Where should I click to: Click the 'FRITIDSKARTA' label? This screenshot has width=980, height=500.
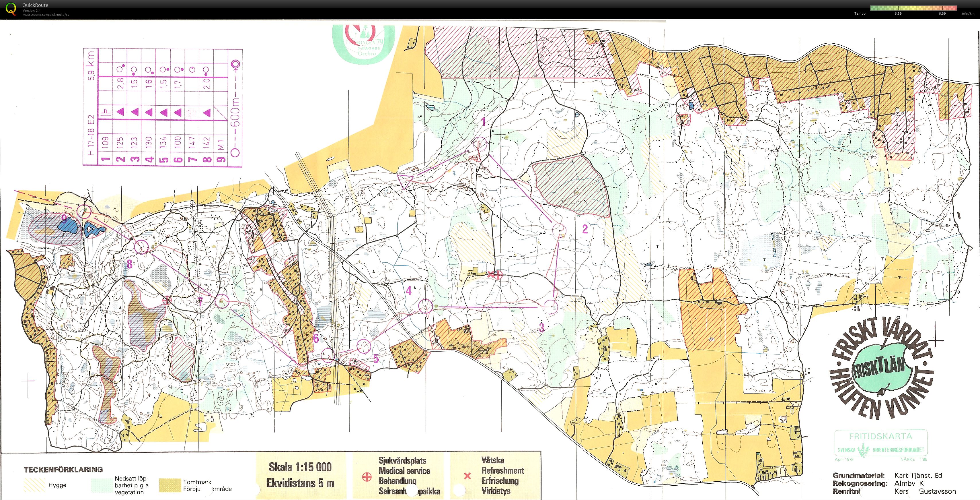point(881,436)
